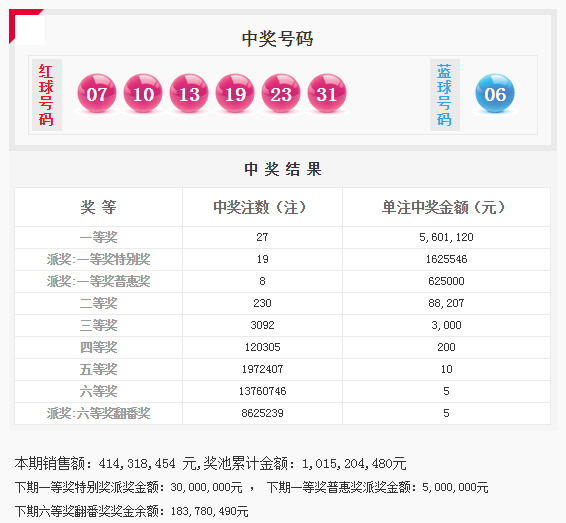Viewport: 566px width, 523px height.
Task: Click the fifth prize amount 10
Action: pos(446,369)
